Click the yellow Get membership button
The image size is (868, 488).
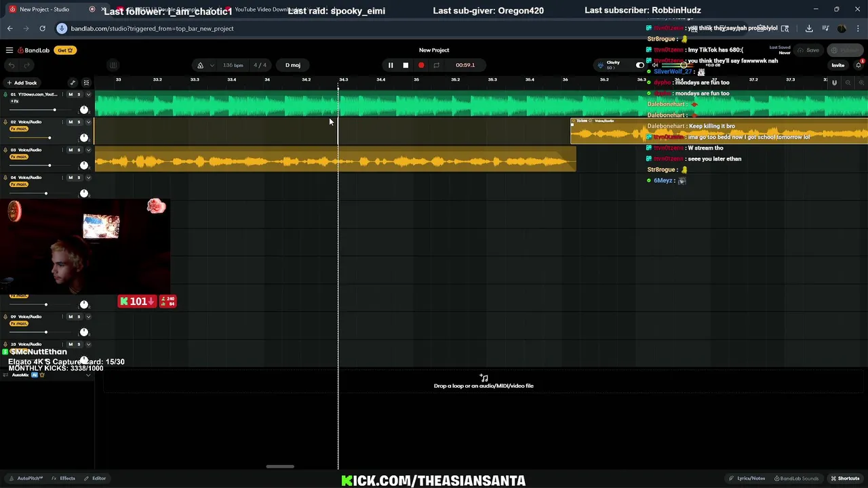tap(66, 50)
